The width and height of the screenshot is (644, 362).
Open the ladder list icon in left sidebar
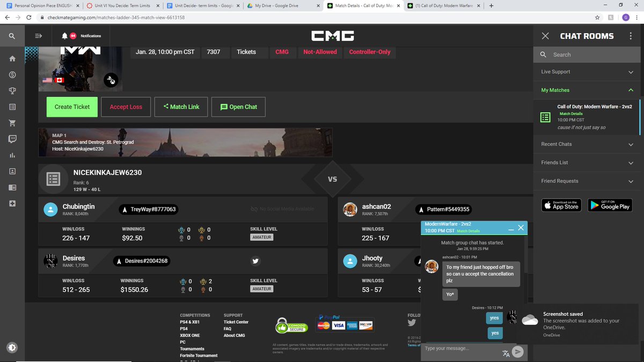12,107
